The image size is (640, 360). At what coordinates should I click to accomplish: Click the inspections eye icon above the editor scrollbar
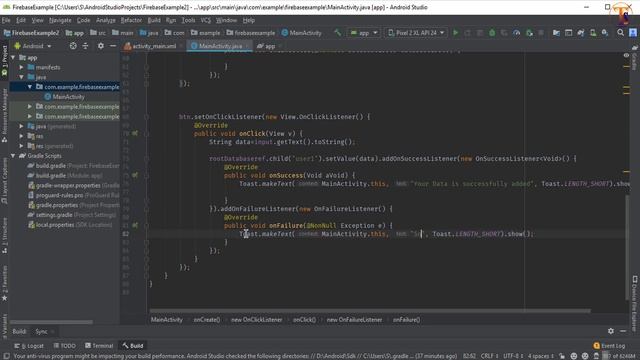coord(626,56)
